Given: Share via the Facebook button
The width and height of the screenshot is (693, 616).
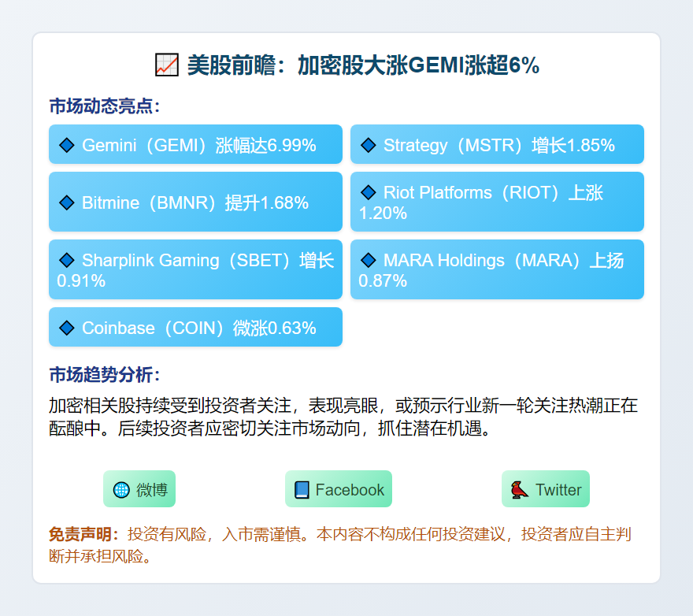Looking at the screenshot, I should coord(339,489).
